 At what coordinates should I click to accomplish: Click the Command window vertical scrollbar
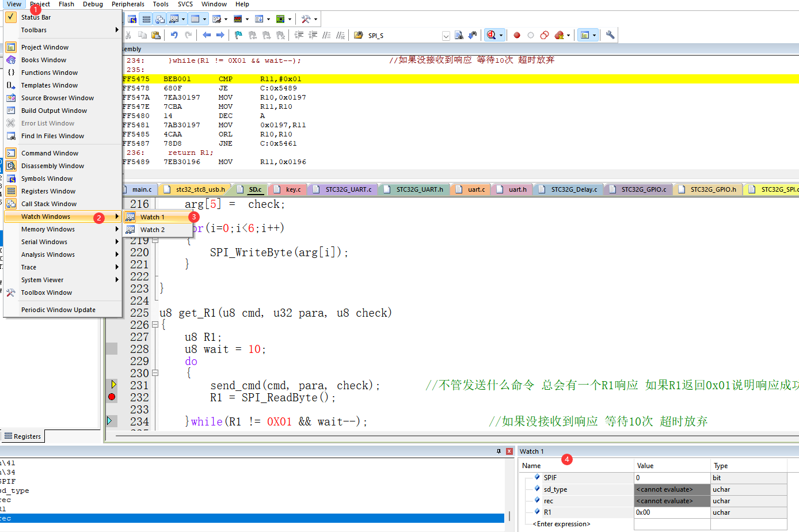509,489
